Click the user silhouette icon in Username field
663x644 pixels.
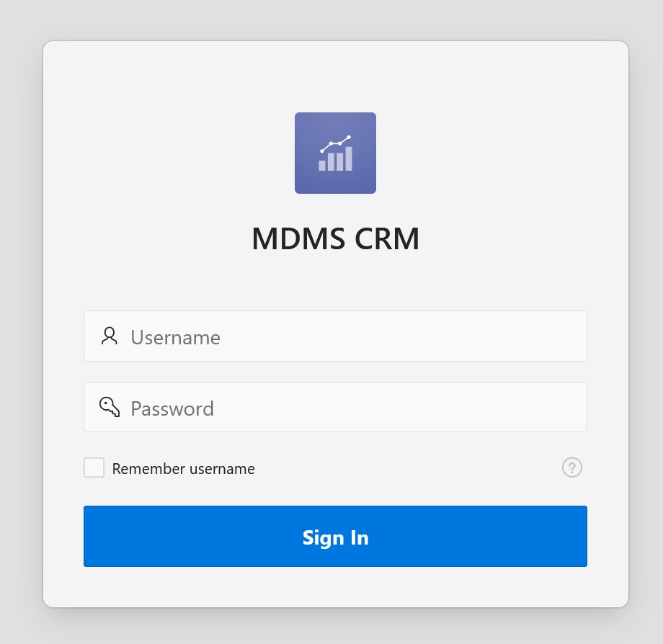point(110,336)
